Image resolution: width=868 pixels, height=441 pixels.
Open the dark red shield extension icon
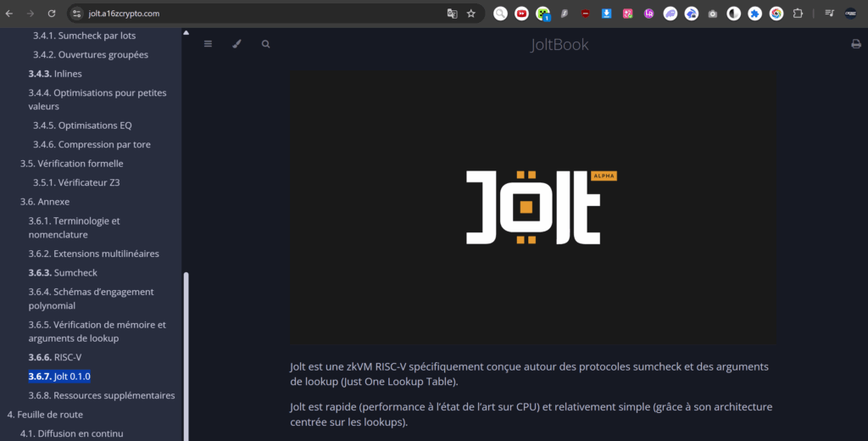pyautogui.click(x=585, y=14)
